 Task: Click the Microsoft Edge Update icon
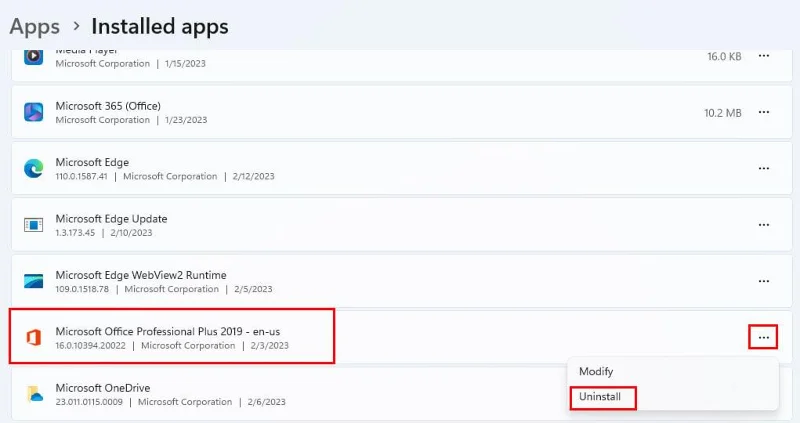34,225
